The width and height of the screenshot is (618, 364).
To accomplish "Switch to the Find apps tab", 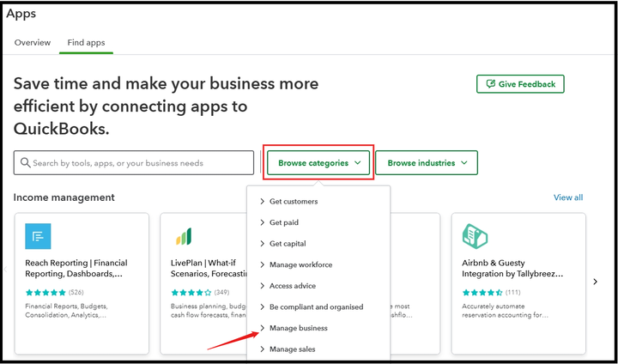I will [x=86, y=43].
